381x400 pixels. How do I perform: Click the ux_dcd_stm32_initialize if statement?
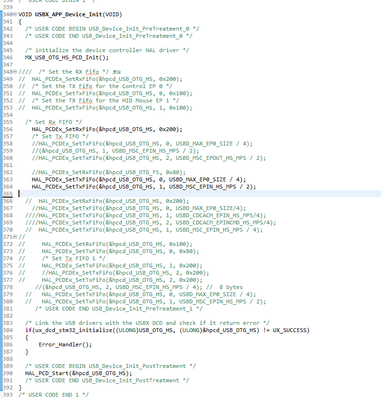pos(167,330)
